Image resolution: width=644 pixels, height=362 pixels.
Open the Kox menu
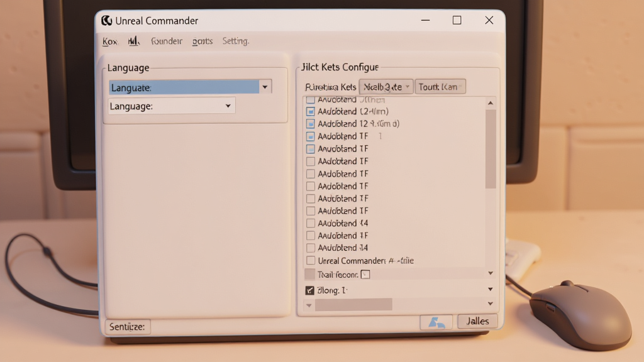[x=109, y=41]
